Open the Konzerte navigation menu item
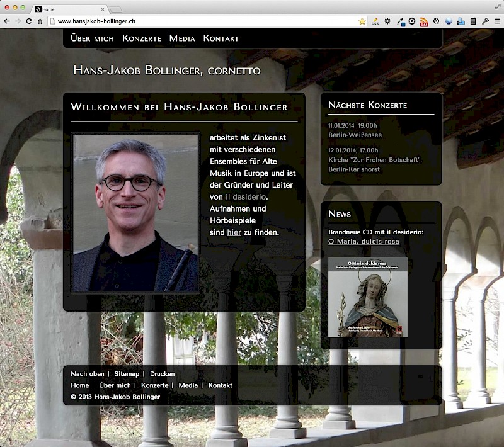Screen dimensions: 504x447 pos(142,38)
